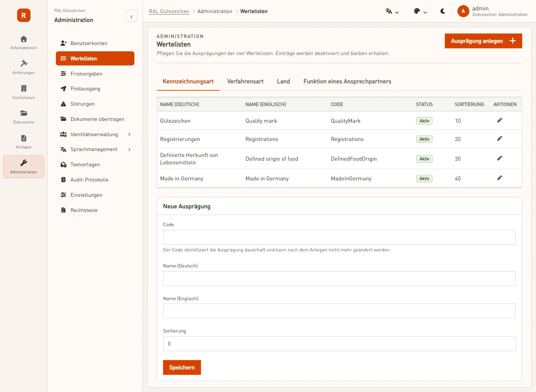This screenshot has height=392, width=536.
Task: Open color theme palette dropdown
Action: tap(420, 11)
